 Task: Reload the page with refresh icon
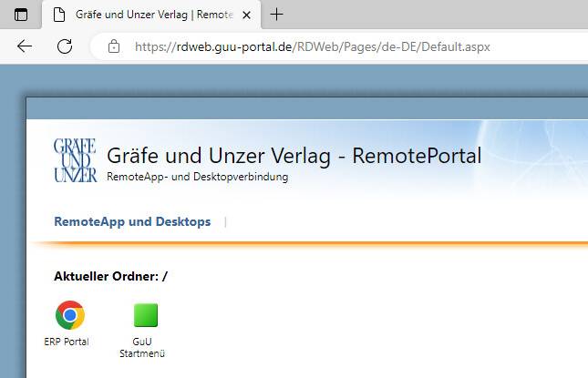point(65,46)
